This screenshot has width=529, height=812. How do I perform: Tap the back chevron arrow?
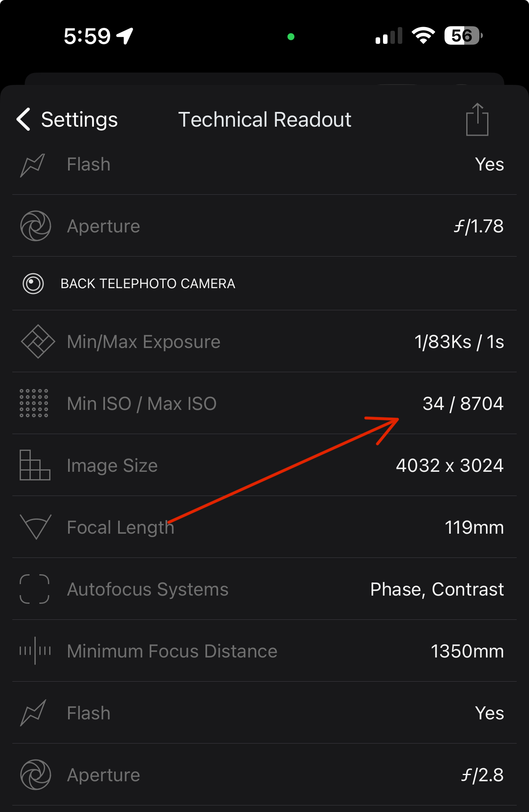tap(24, 119)
